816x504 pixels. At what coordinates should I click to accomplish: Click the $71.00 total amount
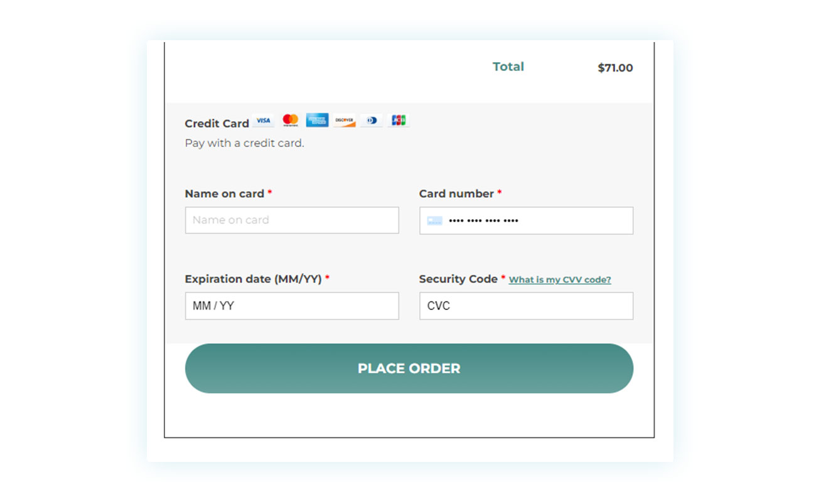[x=615, y=68]
